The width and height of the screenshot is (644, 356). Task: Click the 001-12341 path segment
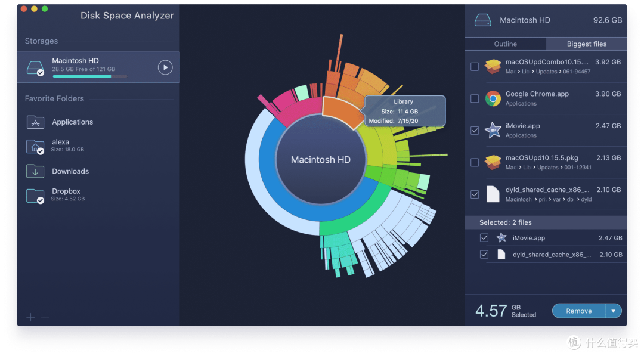click(577, 168)
